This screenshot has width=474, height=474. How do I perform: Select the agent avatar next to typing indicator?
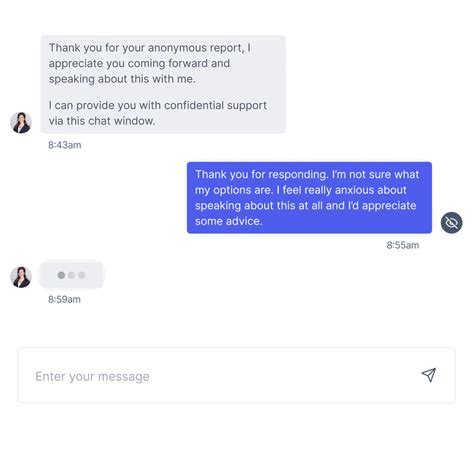21,277
